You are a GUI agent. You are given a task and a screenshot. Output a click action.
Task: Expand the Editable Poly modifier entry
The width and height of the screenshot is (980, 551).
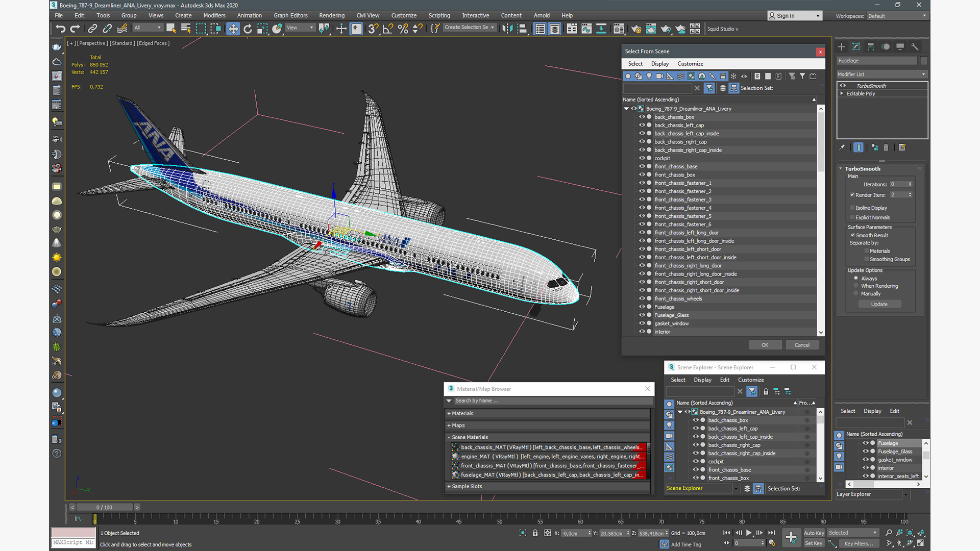point(842,93)
